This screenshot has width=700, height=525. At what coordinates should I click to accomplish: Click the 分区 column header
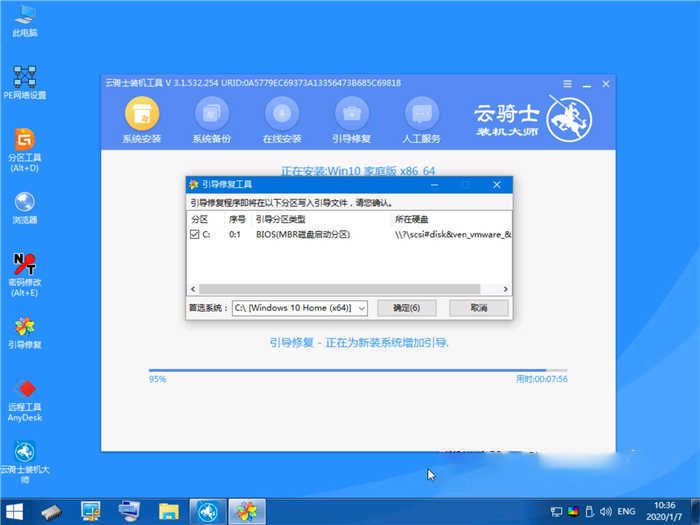(200, 219)
